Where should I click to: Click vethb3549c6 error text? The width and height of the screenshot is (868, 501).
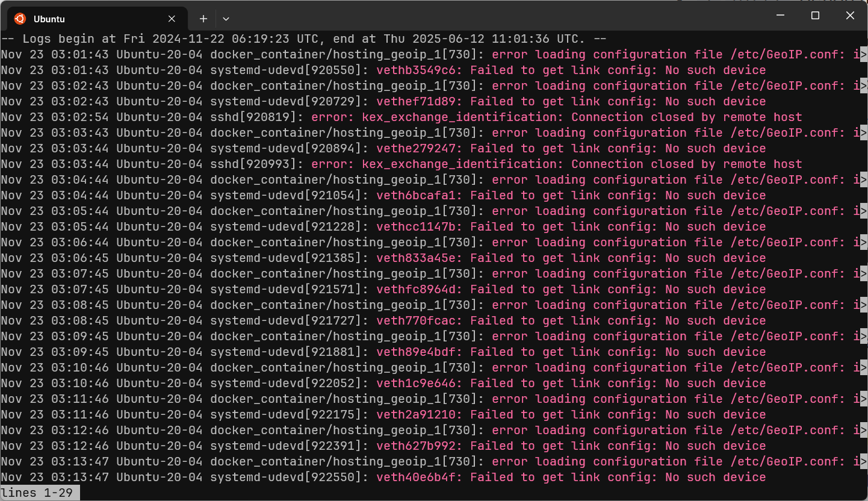571,70
